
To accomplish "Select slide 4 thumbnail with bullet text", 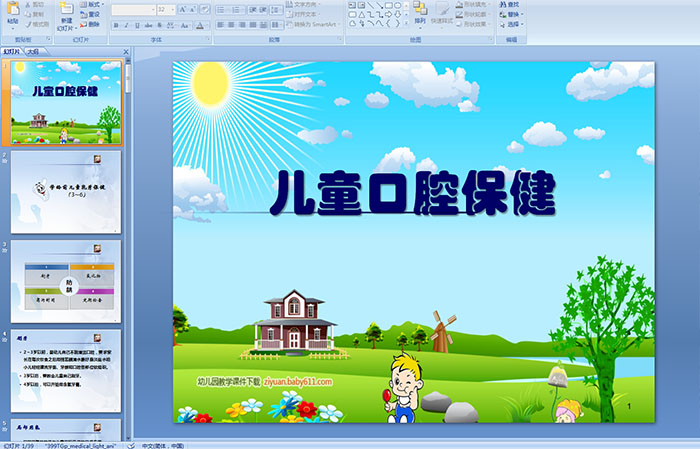I will (66, 370).
